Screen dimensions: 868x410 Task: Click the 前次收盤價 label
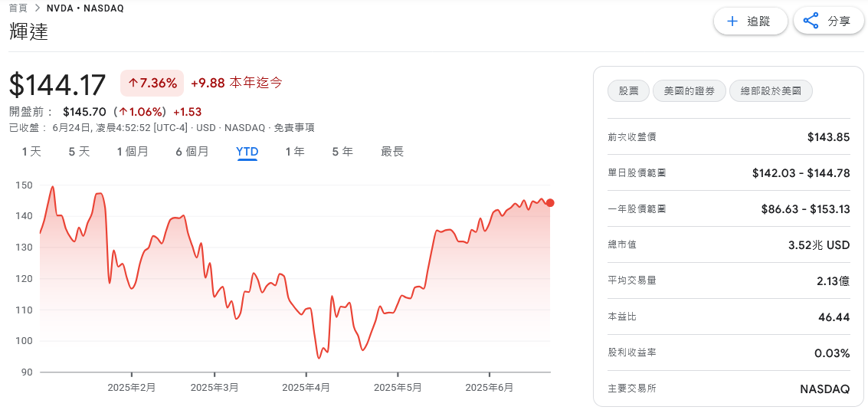(x=631, y=137)
